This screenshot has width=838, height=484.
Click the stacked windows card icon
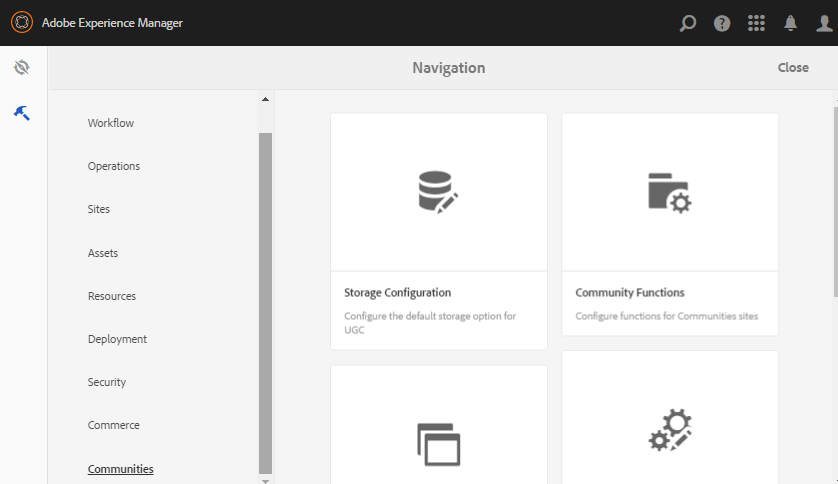coord(438,444)
